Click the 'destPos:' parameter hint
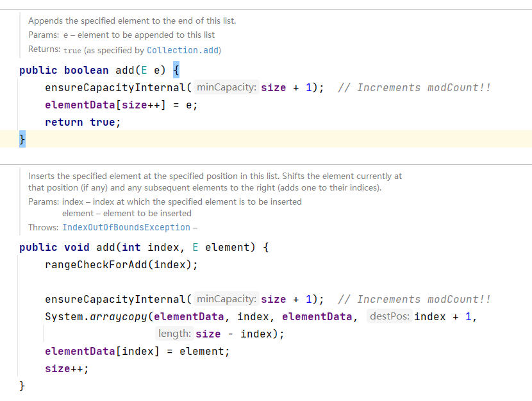Viewport: 532px width, 401px height. tap(390, 316)
